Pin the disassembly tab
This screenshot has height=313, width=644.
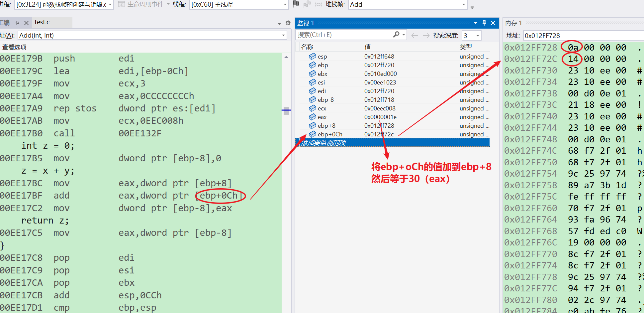(x=17, y=23)
